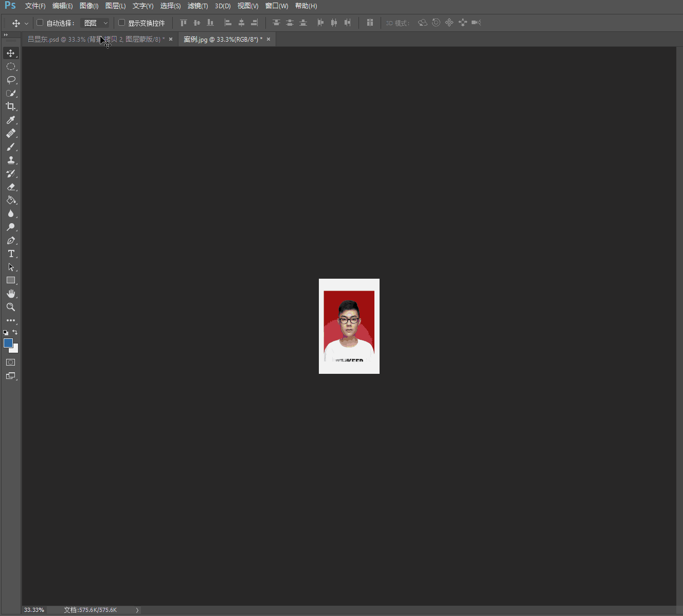Open the 3D(D) menu

223,6
